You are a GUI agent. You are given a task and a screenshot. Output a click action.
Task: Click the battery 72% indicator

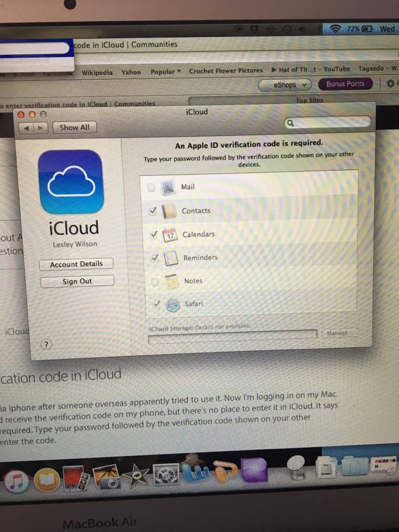coord(360,29)
